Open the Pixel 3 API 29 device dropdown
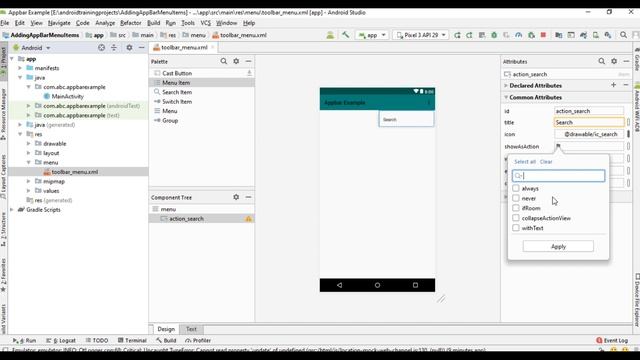The height and width of the screenshot is (360, 640). coord(421,35)
